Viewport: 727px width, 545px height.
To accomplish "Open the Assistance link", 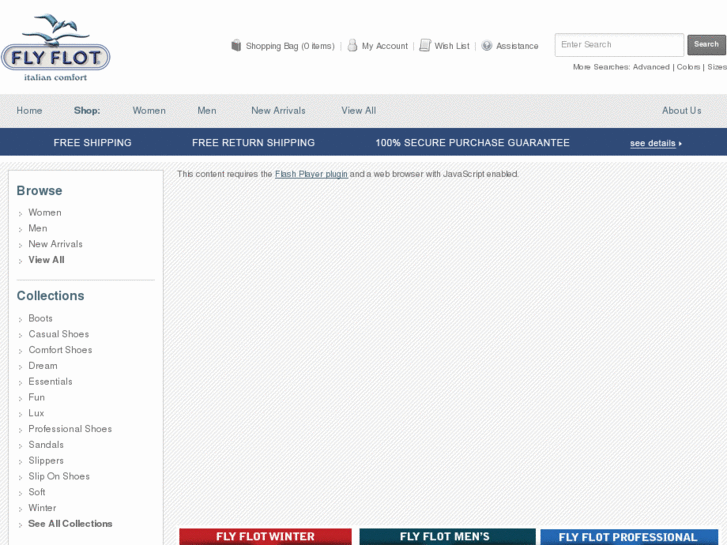I will click(517, 46).
